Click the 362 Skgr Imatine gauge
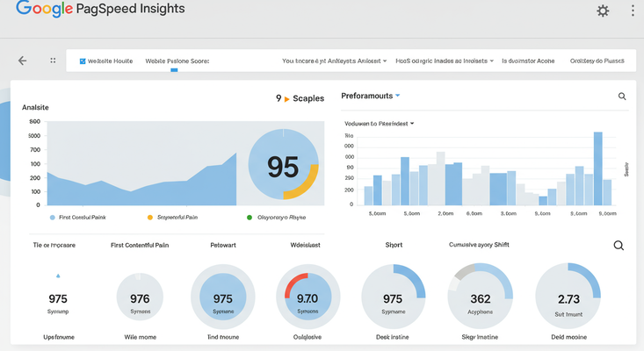The height and width of the screenshot is (351, 644). pyautogui.click(x=480, y=297)
